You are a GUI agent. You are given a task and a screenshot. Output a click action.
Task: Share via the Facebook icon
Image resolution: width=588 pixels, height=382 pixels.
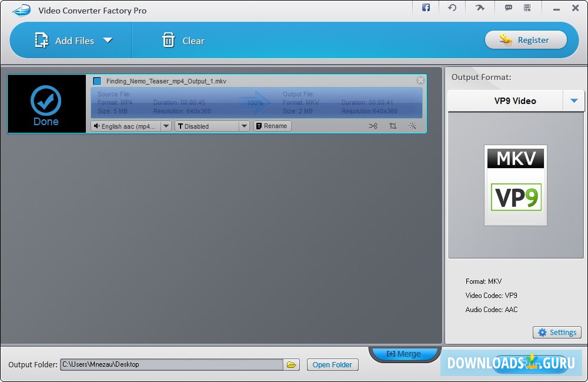[425, 8]
